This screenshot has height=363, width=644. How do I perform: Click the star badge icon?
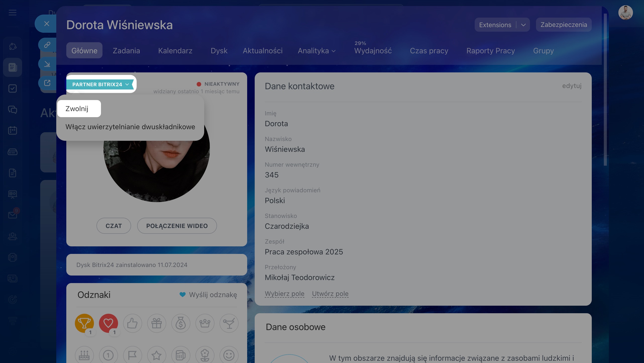(x=156, y=355)
